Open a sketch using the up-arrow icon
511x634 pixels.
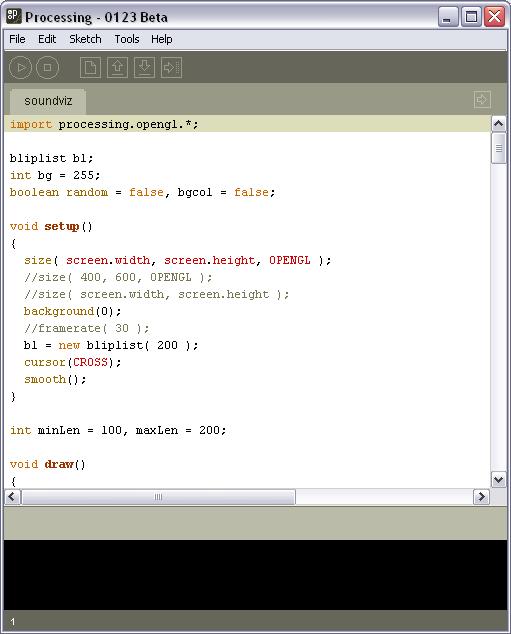pyautogui.click(x=117, y=67)
